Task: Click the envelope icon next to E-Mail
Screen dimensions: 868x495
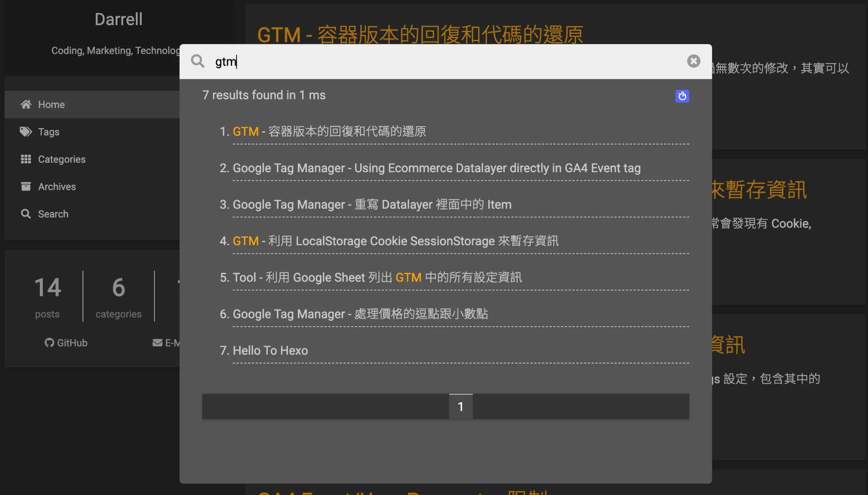Action: [x=157, y=343]
